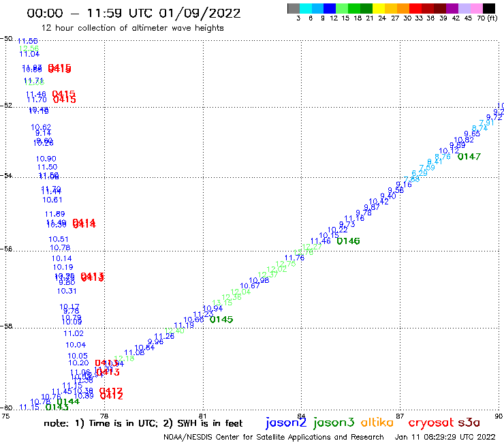Screen dimensions: 504x443
Task: Click the cryosat satellite legend label
Action: click(x=430, y=423)
